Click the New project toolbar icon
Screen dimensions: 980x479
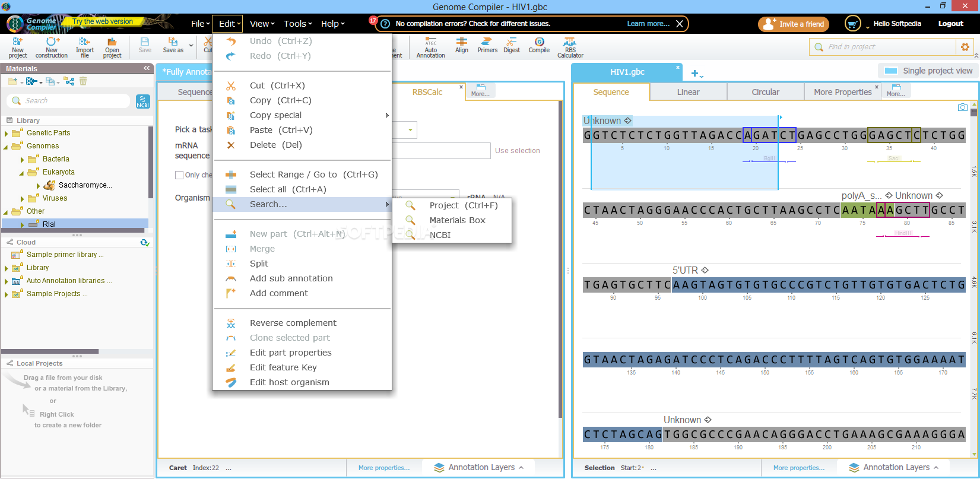pyautogui.click(x=18, y=47)
